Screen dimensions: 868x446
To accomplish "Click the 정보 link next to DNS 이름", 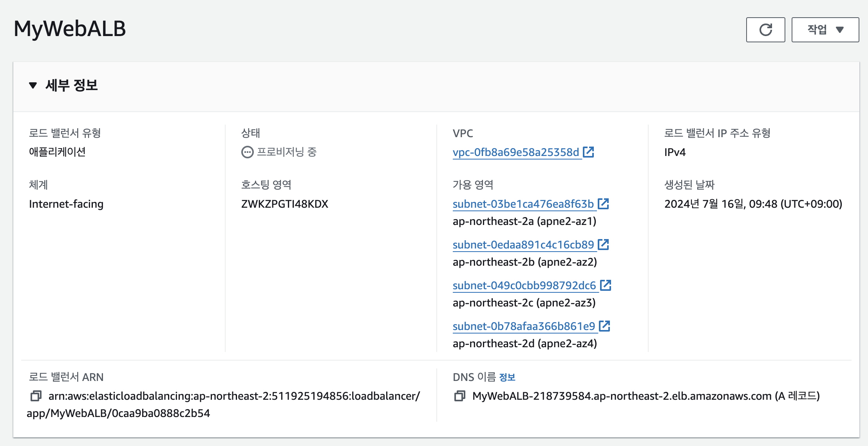I will click(507, 377).
